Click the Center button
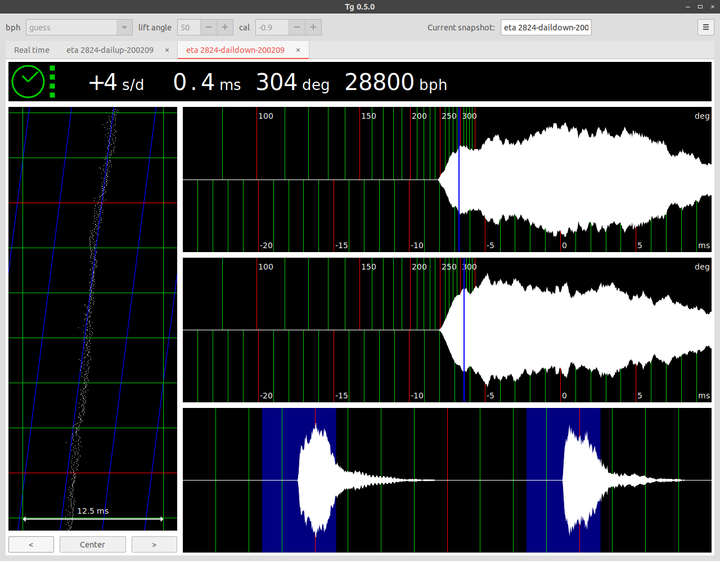This screenshot has width=720, height=561. [x=92, y=544]
